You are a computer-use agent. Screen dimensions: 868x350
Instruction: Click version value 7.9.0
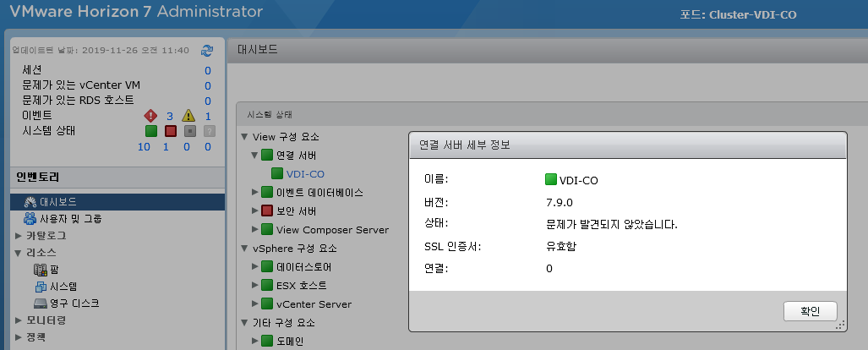560,202
